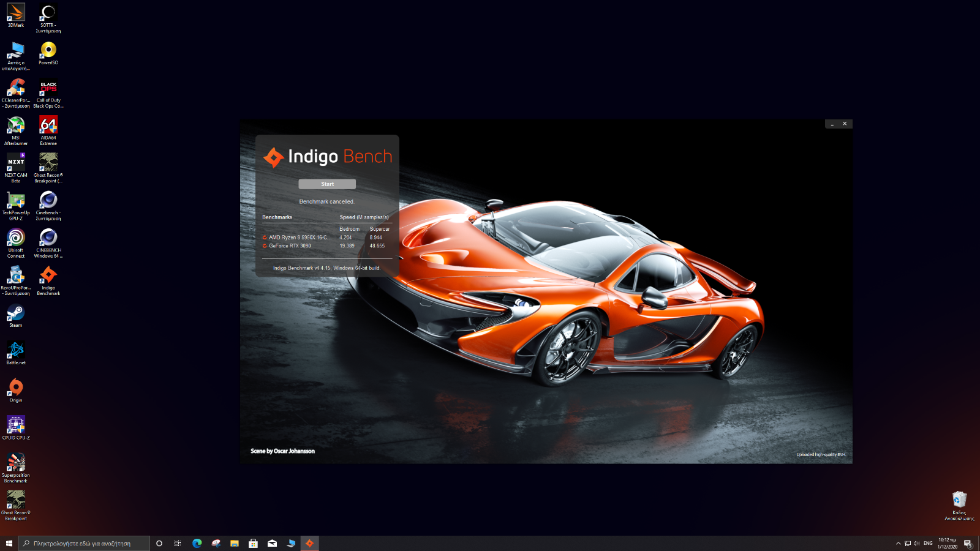980x551 pixels.
Task: Open the Ubisoft Connect desktop icon
Action: click(16, 242)
